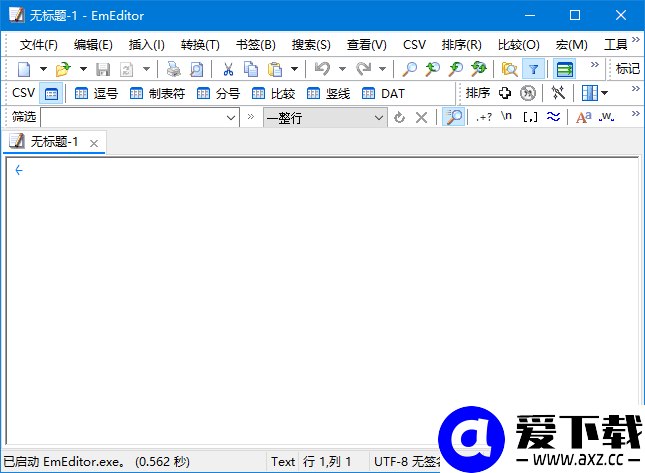
Task: Click the Find in Files icon
Action: [510, 69]
